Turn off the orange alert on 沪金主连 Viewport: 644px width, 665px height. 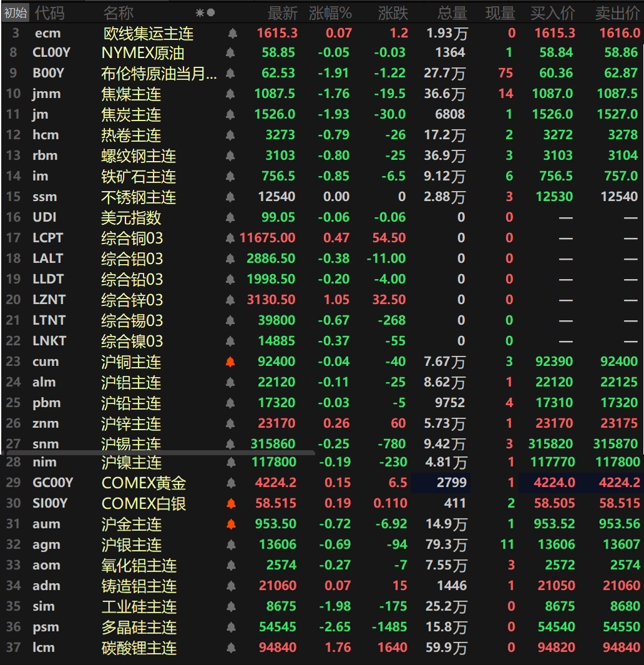point(230,524)
